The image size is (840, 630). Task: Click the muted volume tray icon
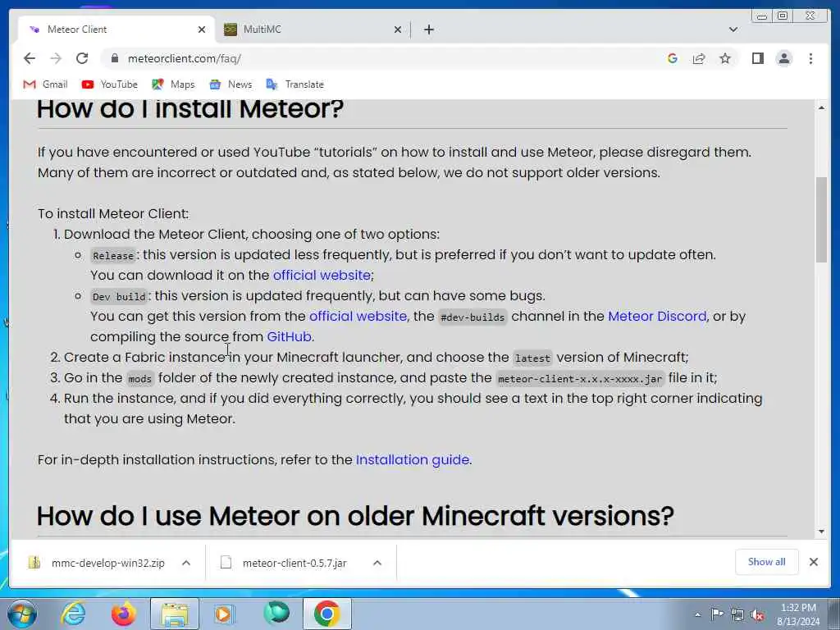pos(757,614)
